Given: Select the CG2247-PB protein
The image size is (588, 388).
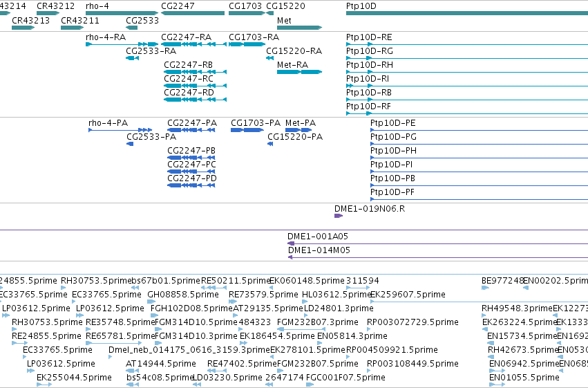Looking at the screenshot, I should pyautogui.click(x=191, y=158).
